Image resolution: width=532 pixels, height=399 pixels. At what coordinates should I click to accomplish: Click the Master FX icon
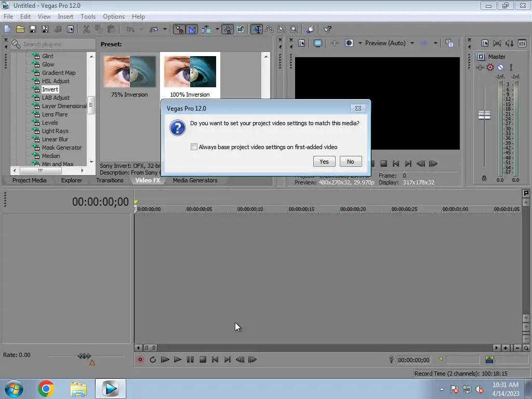480,67
